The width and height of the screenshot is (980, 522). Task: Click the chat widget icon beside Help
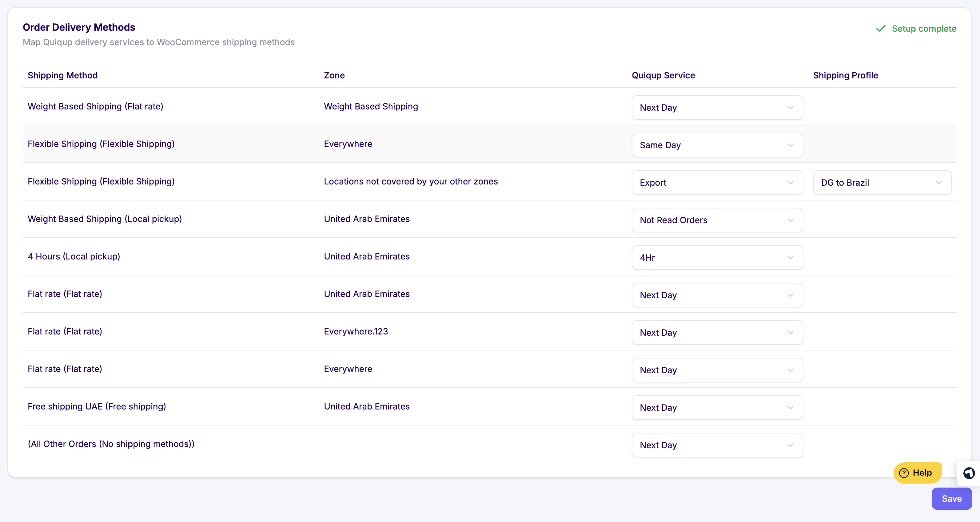(969, 473)
